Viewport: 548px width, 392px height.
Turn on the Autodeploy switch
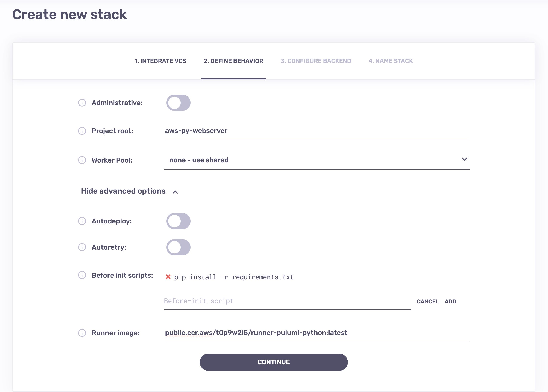pos(178,221)
